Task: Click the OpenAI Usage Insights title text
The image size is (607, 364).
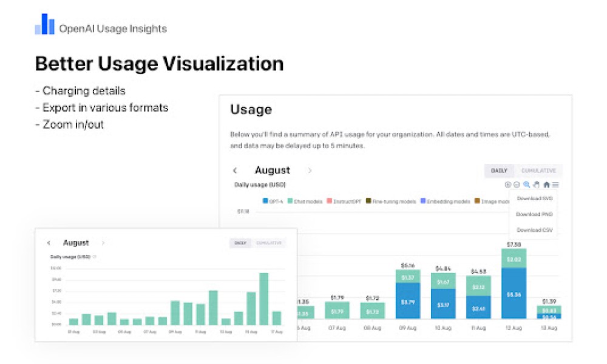Action: pos(113,29)
